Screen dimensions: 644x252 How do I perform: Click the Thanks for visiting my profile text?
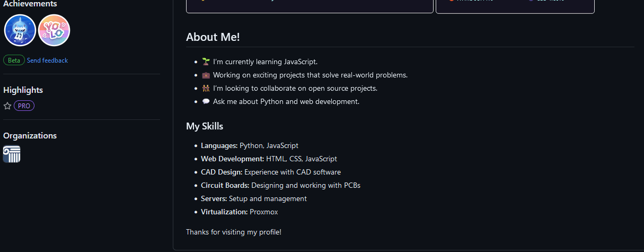point(233,232)
